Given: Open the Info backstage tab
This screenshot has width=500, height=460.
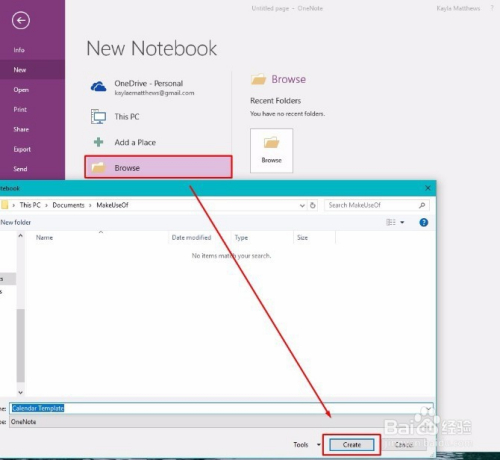Looking at the screenshot, I should [19, 50].
